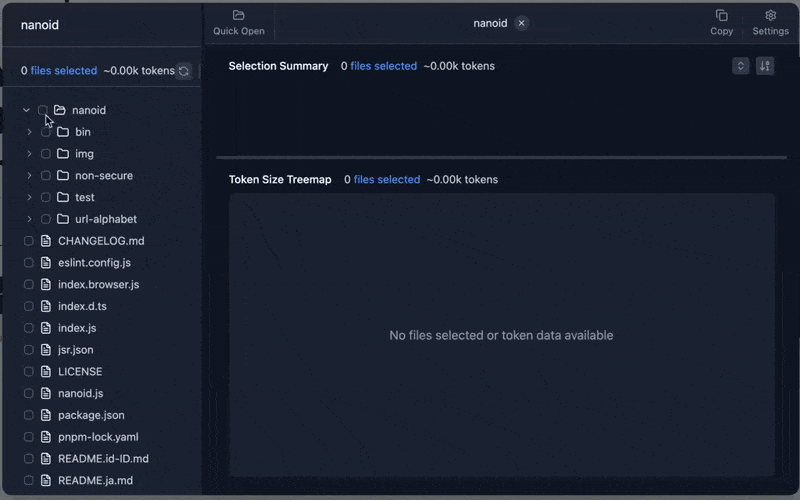800x500 pixels.
Task: Select the index.js checkbox
Action: (29, 328)
